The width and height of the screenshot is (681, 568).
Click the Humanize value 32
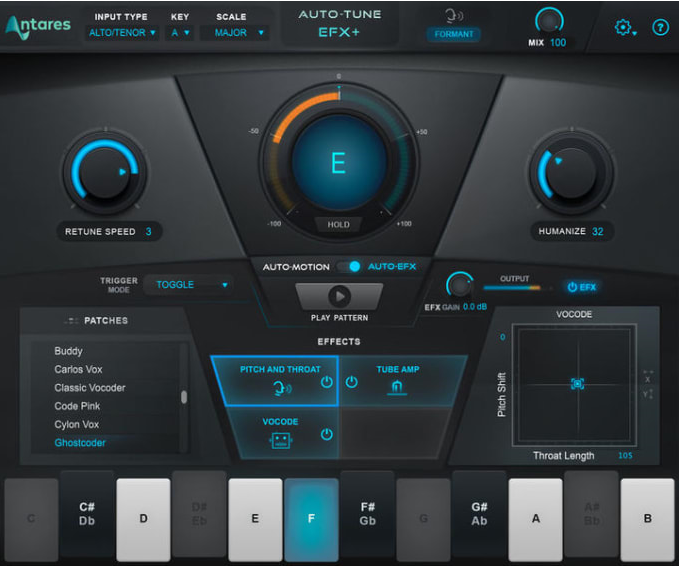coord(598,231)
